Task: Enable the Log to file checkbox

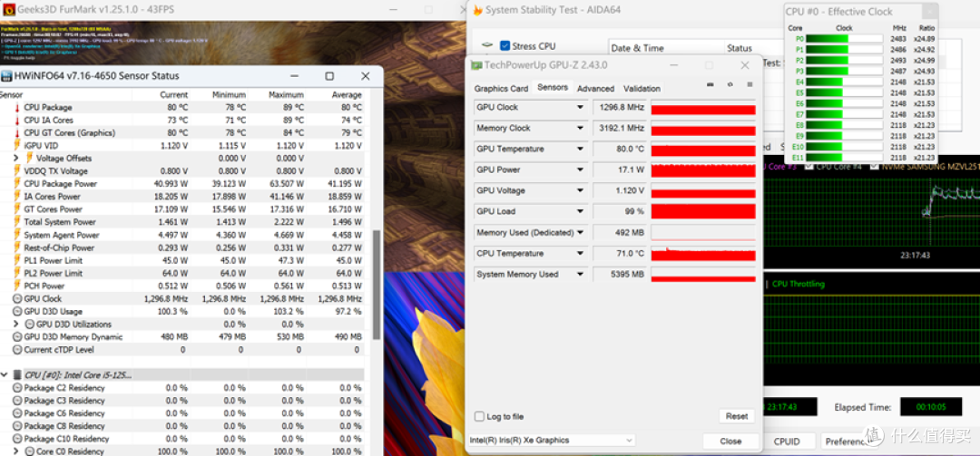Action: tap(480, 416)
